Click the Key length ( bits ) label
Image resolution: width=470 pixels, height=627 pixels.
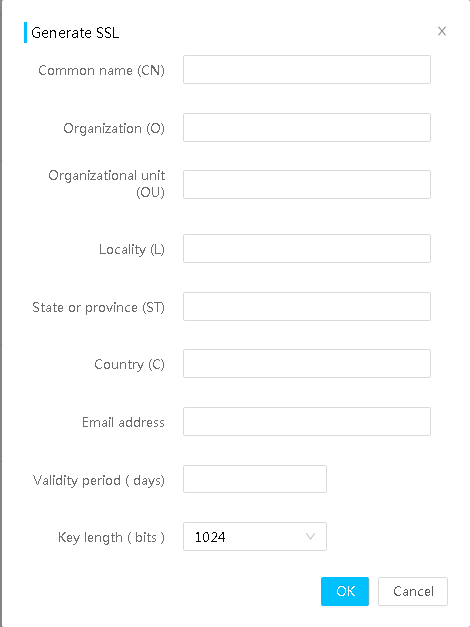click(111, 537)
